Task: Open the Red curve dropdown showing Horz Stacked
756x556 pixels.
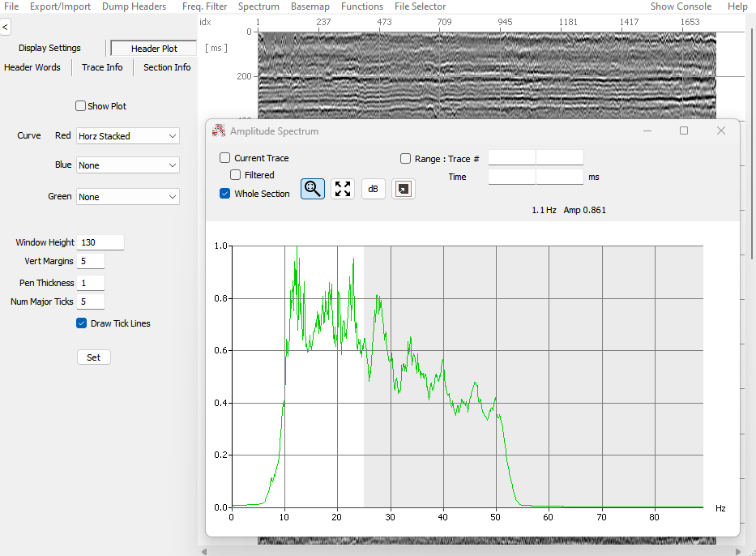Action: pyautogui.click(x=128, y=136)
